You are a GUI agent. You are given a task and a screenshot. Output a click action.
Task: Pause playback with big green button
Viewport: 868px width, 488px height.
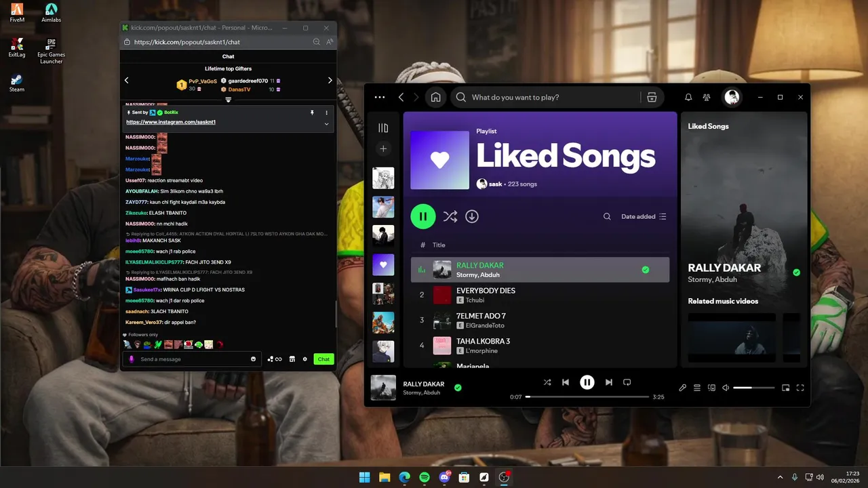point(423,216)
